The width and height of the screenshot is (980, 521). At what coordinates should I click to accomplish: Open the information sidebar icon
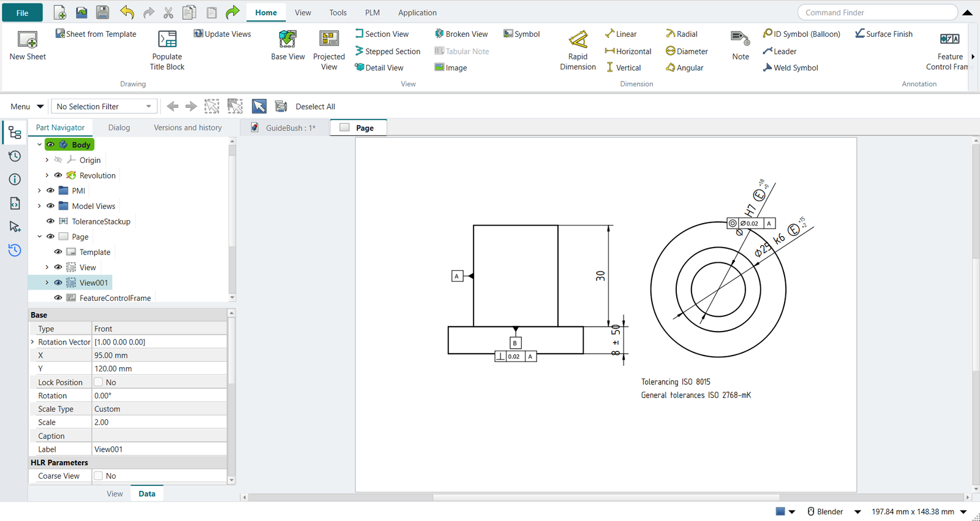[15, 180]
